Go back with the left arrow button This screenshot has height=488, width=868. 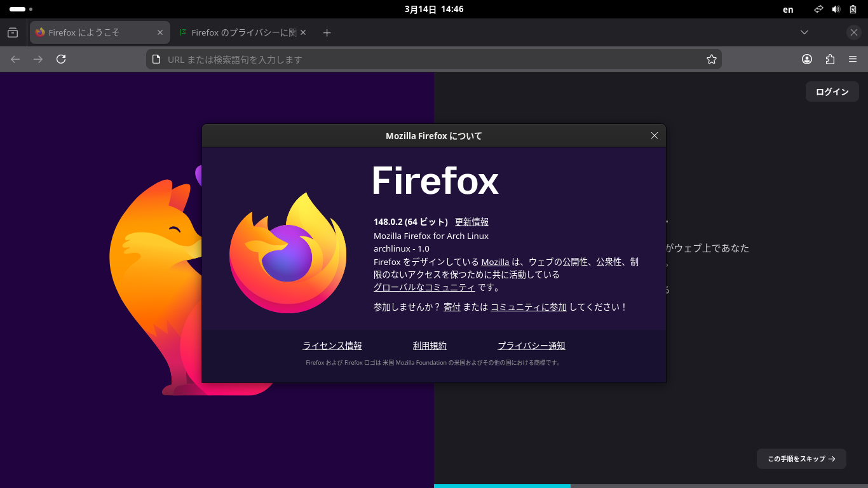click(15, 59)
